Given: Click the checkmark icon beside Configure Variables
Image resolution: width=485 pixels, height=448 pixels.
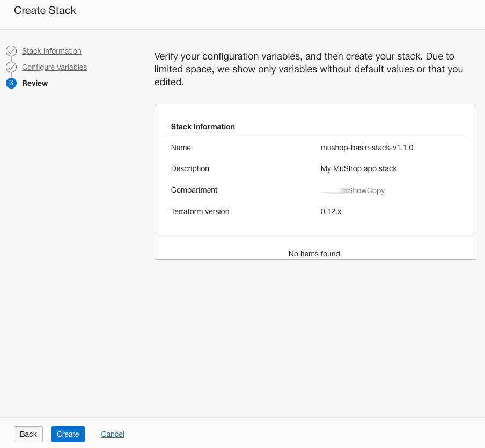Looking at the screenshot, I should pos(12,67).
